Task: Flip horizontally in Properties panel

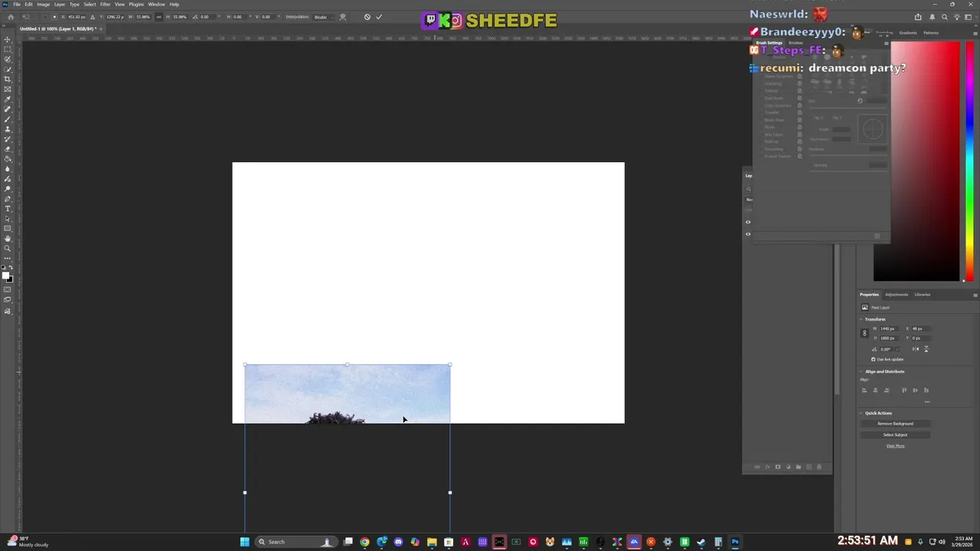Action: coord(916,349)
